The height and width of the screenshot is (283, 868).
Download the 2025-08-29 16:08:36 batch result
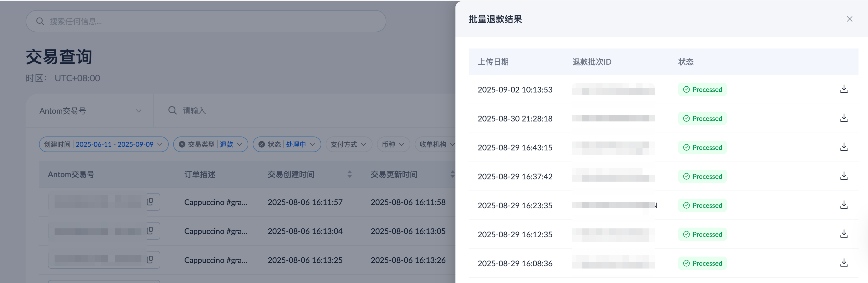844,263
